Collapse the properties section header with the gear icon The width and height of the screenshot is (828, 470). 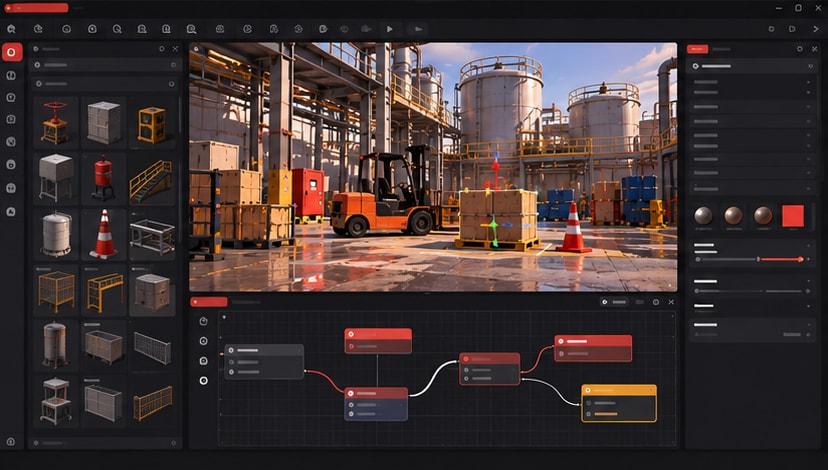pyautogui.click(x=752, y=66)
